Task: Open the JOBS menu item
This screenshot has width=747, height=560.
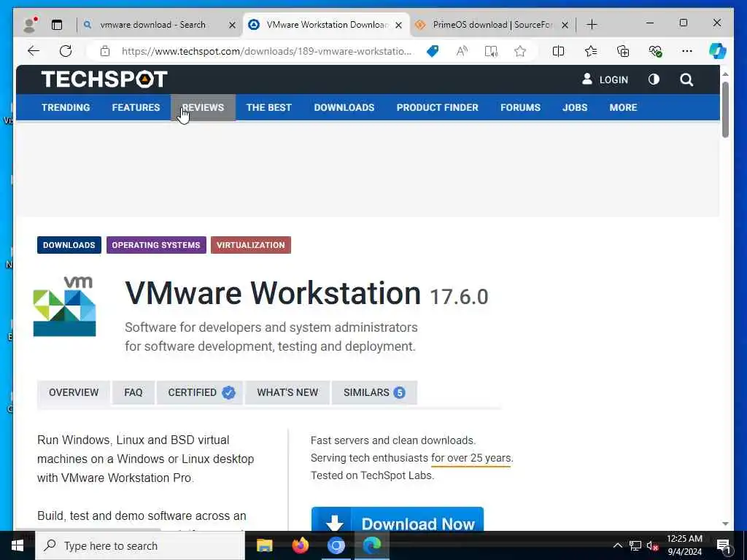Action: [x=575, y=108]
